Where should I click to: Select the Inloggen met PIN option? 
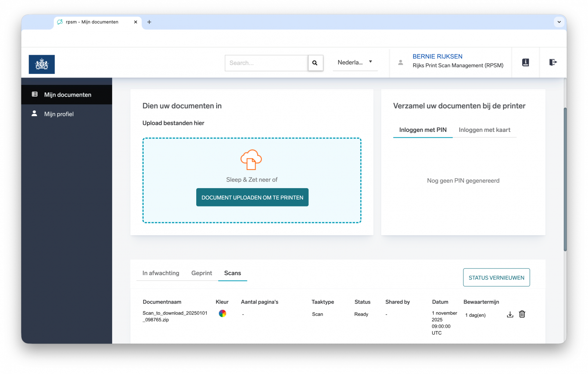coord(423,130)
